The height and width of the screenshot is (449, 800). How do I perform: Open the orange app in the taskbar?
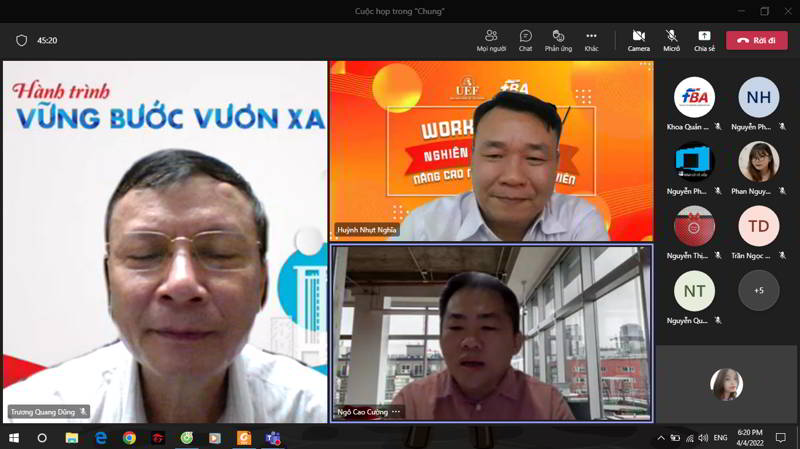(244, 438)
